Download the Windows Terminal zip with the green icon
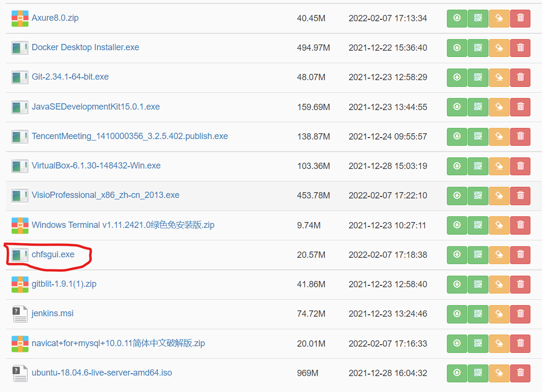This screenshot has height=392, width=542. click(457, 225)
